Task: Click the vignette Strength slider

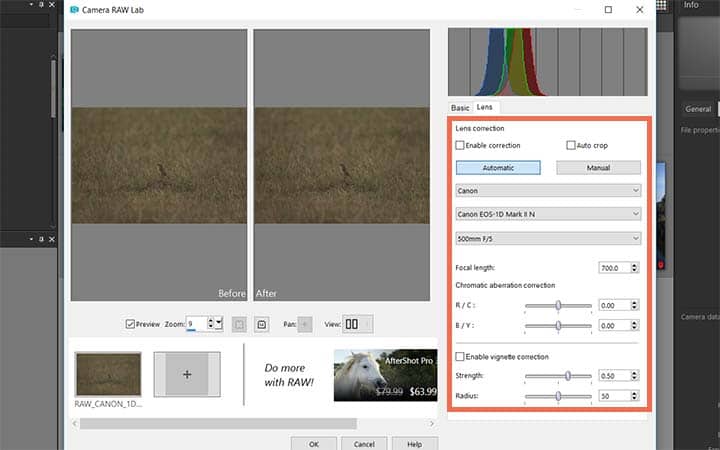Action: pos(558,376)
